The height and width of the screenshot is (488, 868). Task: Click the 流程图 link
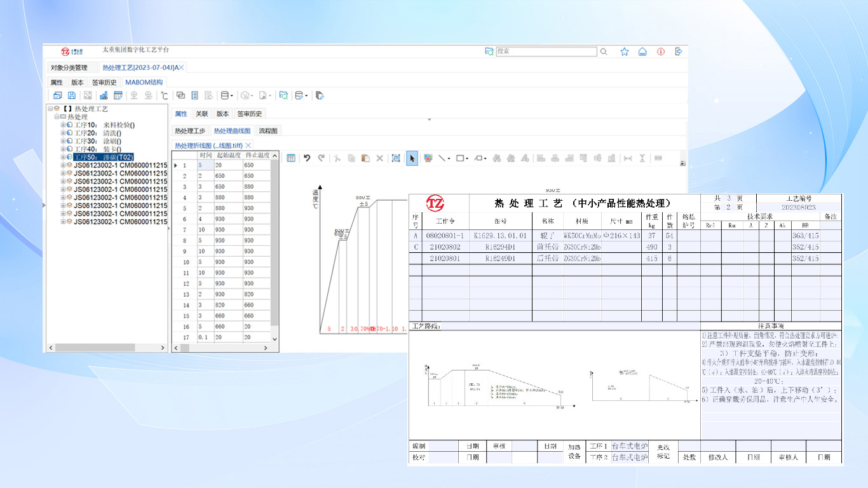[268, 130]
